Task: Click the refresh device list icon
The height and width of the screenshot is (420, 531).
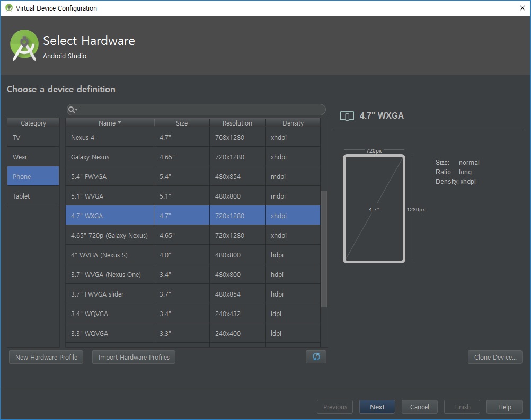Action: (x=316, y=356)
